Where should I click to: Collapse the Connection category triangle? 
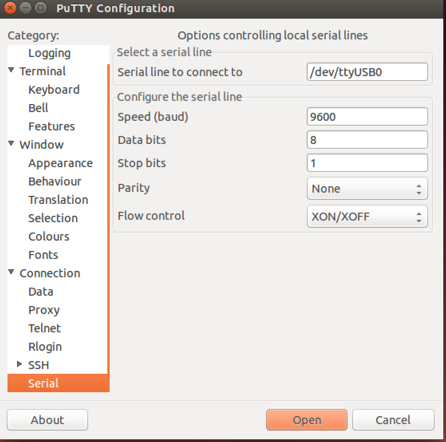pos(11,272)
